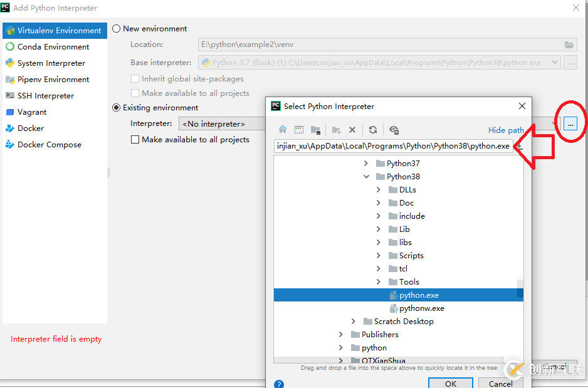Select python.exe in the tree
This screenshot has height=388, width=588.
398,295
